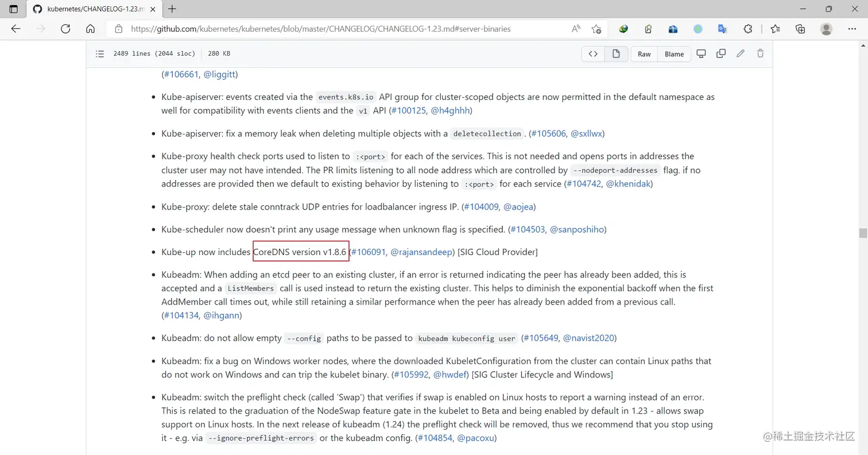
Task: Open file in GitHub Desktop
Action: (x=701, y=53)
